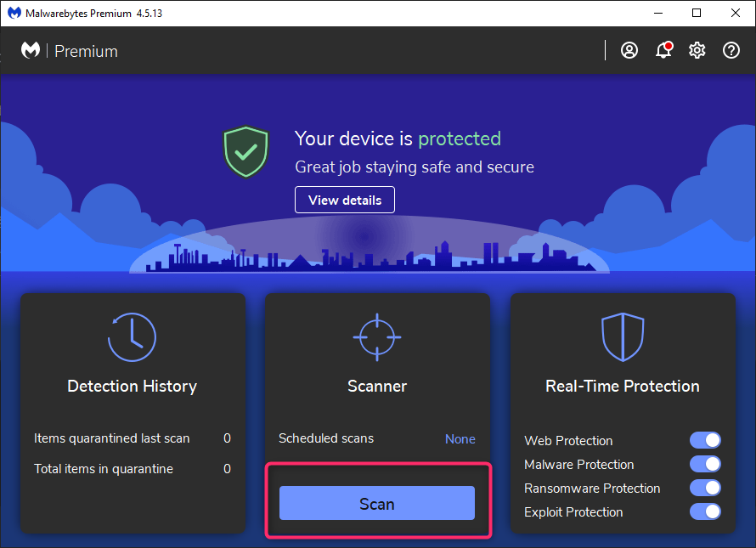Click the Real-Time Protection shield icon
This screenshot has height=548, width=756.
pyautogui.click(x=623, y=337)
